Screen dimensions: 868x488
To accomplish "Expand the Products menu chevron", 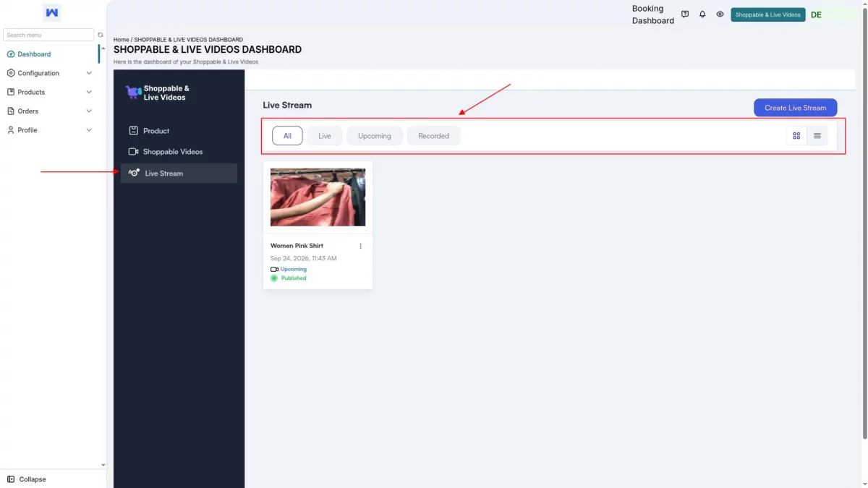I will click(89, 92).
